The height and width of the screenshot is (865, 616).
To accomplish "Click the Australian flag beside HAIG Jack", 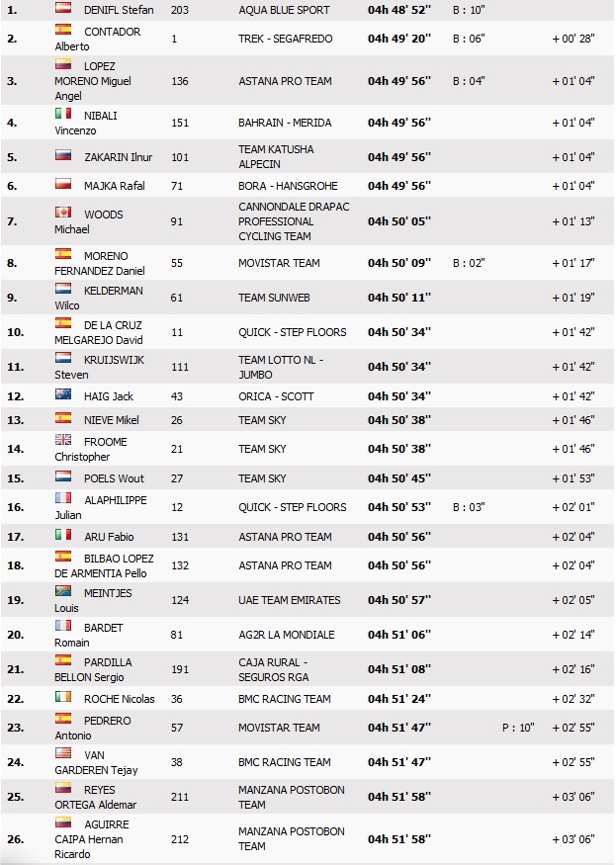I will (x=63, y=396).
